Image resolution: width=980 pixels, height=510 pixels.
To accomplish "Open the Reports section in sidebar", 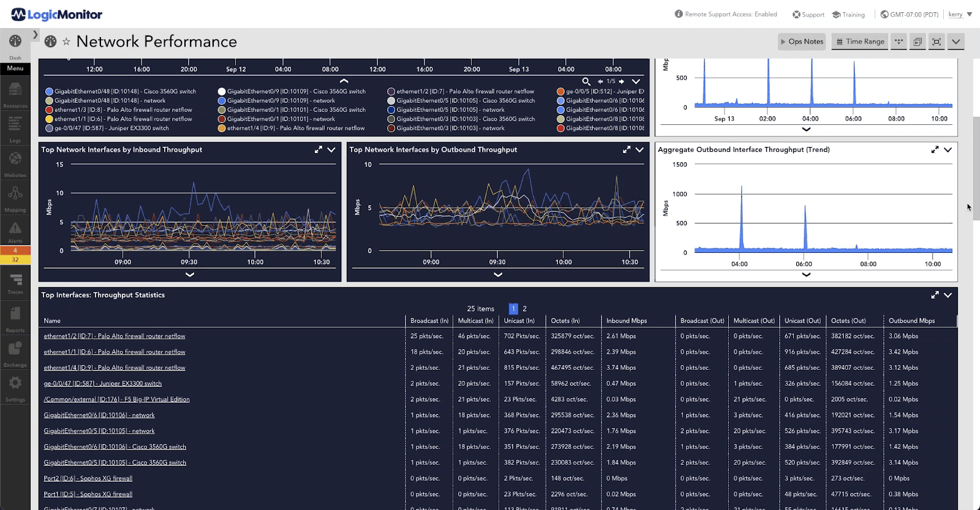I will pos(15,319).
